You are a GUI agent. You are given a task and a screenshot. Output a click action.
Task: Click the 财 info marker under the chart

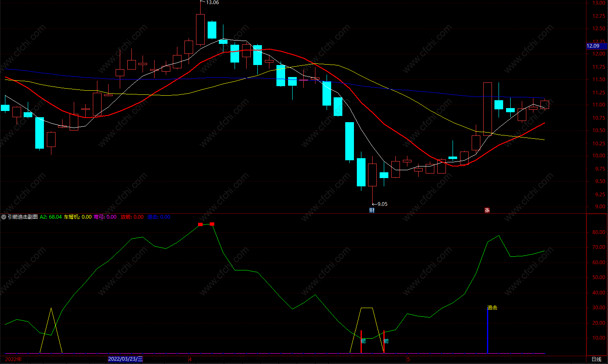(372, 210)
